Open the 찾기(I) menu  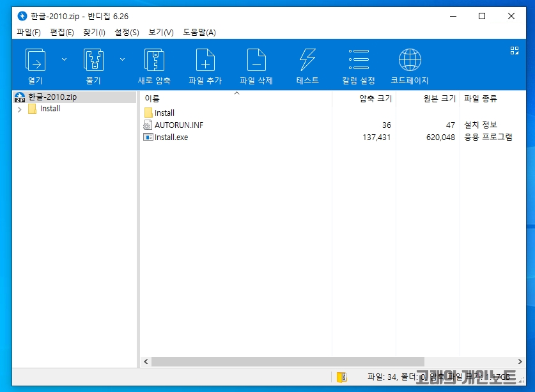94,33
